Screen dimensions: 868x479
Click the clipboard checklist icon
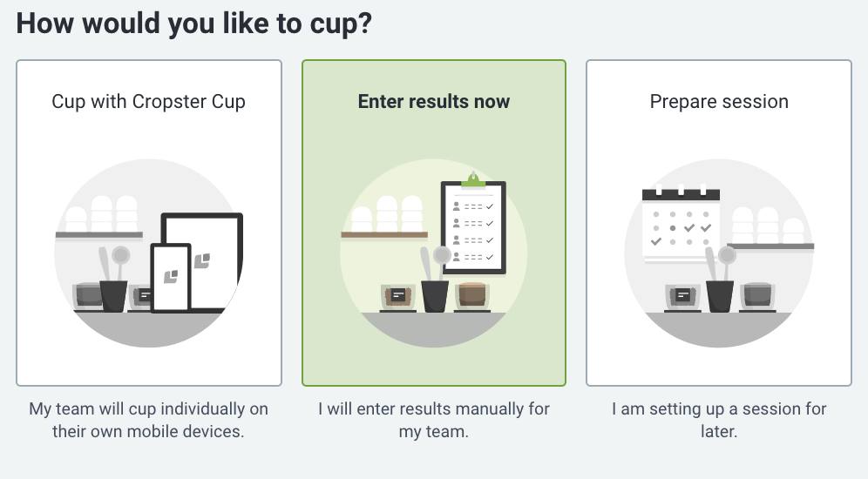pos(473,224)
